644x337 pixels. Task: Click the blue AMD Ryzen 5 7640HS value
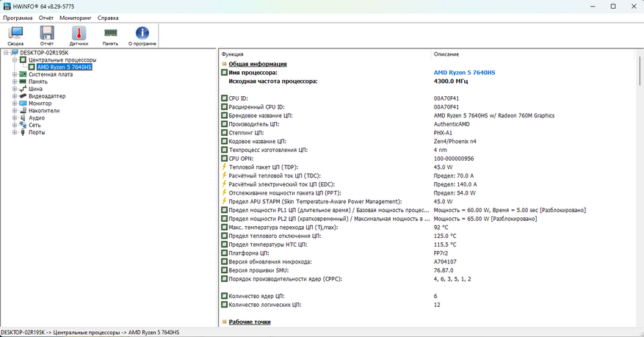pos(465,72)
